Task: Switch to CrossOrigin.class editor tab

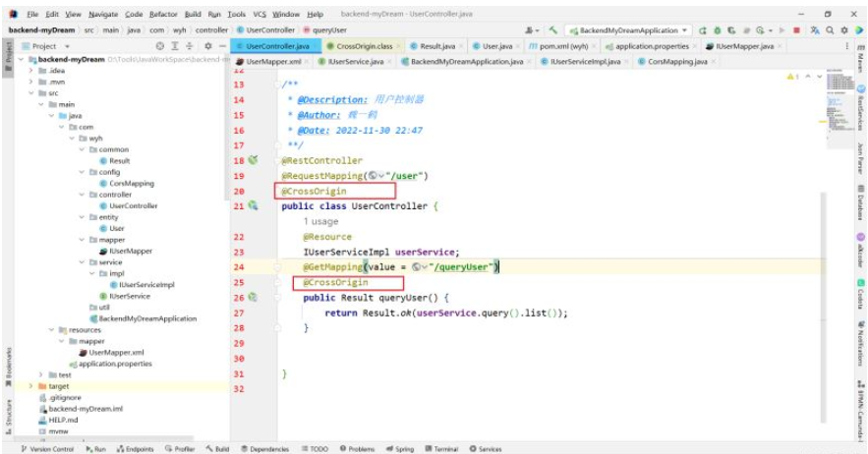Action: click(x=360, y=46)
